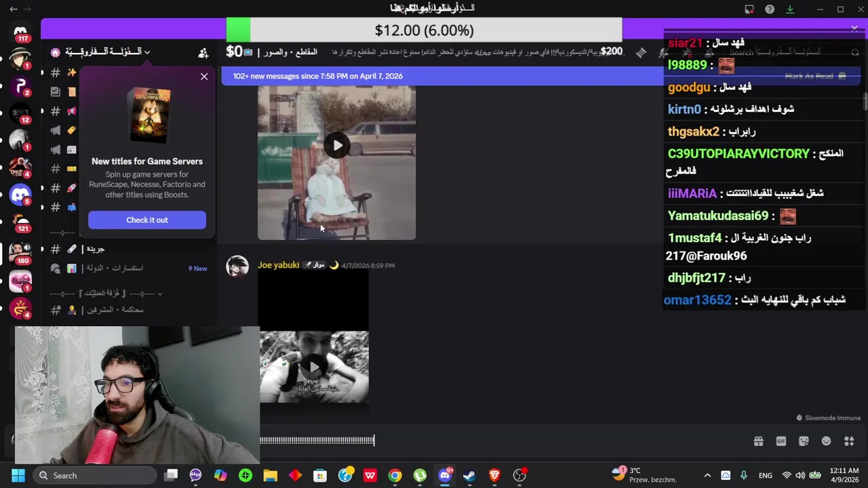868x488 pixels.
Task: Click Mark As Read
Action: (815, 76)
